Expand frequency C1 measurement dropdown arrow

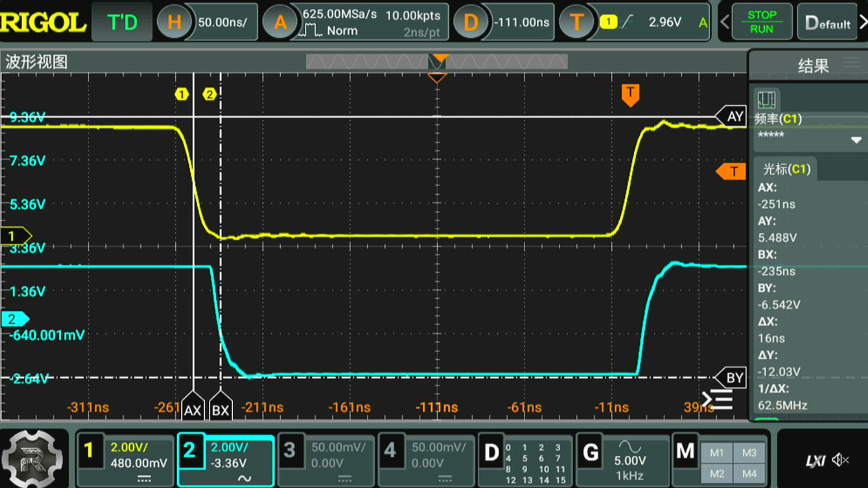click(x=856, y=140)
